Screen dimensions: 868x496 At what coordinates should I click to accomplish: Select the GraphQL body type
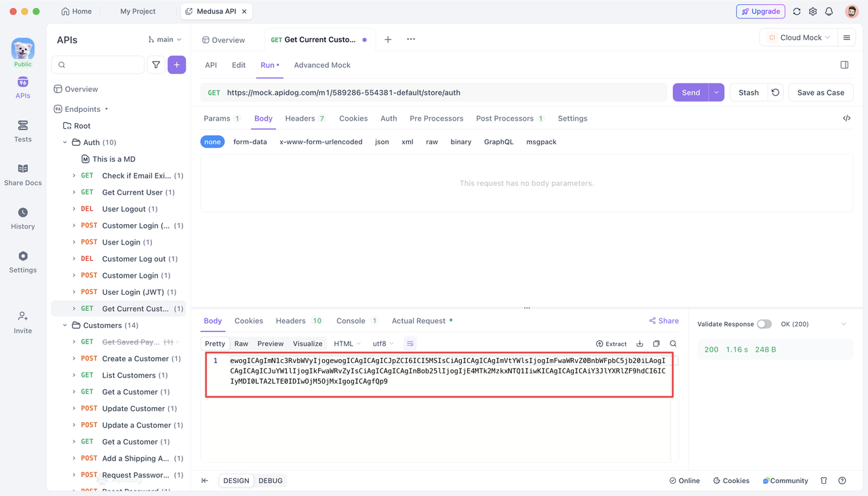point(498,142)
